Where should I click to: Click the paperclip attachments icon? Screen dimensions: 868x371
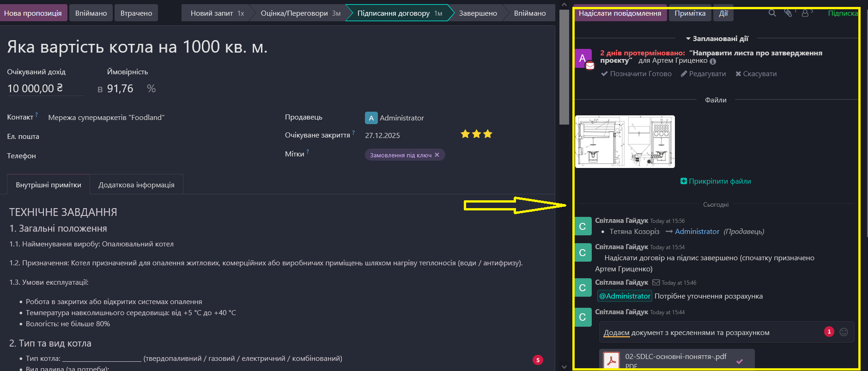pyautogui.click(x=788, y=13)
